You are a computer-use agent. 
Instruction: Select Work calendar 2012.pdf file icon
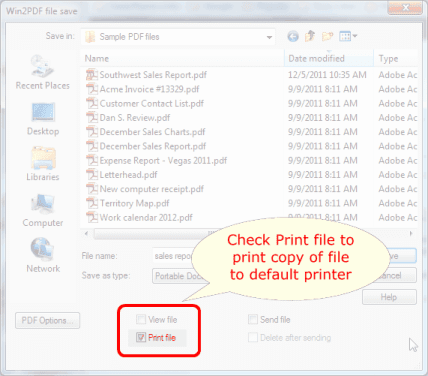point(92,218)
